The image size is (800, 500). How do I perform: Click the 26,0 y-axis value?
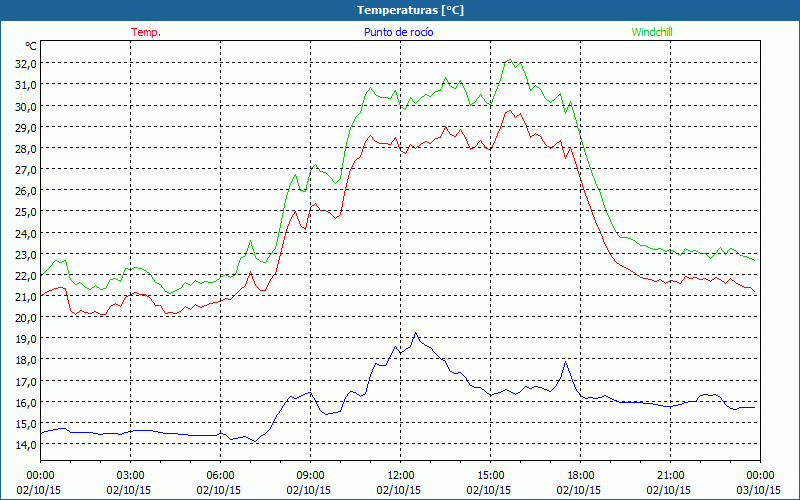pos(26,191)
